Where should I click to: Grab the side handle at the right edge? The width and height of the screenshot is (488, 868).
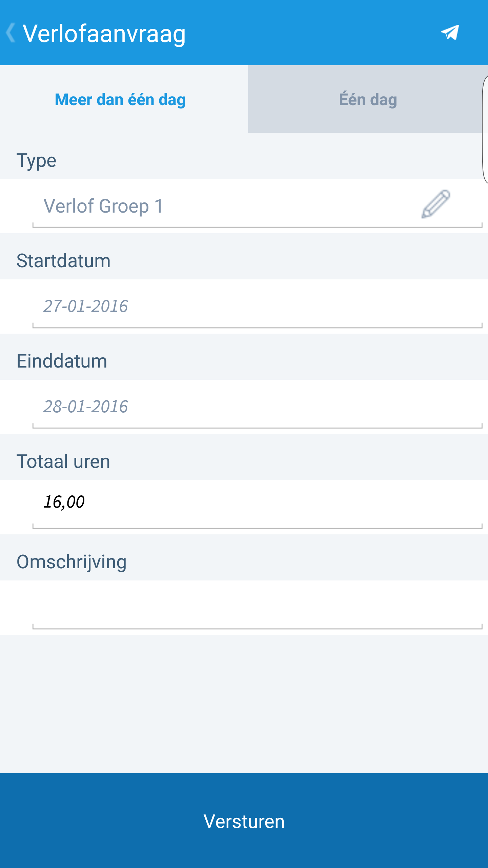point(485,129)
